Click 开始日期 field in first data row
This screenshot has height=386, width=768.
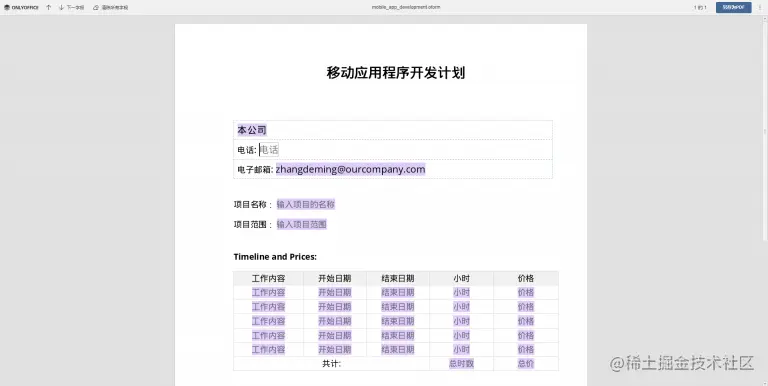pyautogui.click(x=335, y=292)
